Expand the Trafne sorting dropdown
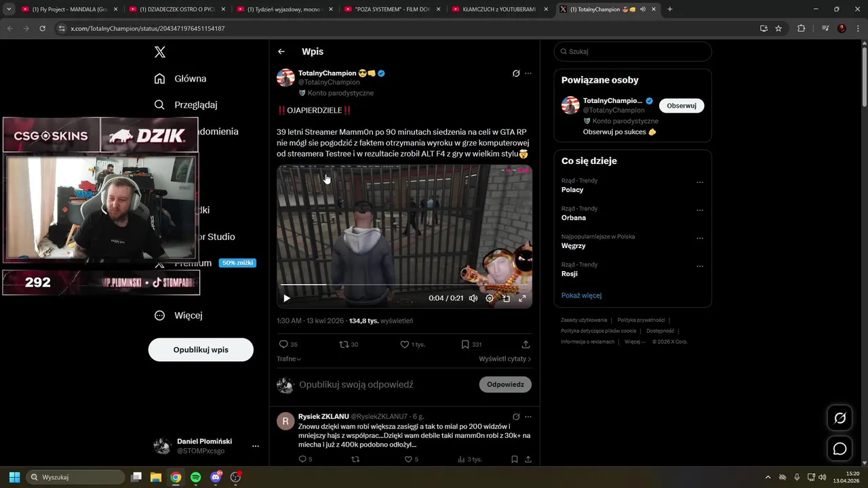Screen dimensions: 868x488 pyautogui.click(x=289, y=359)
